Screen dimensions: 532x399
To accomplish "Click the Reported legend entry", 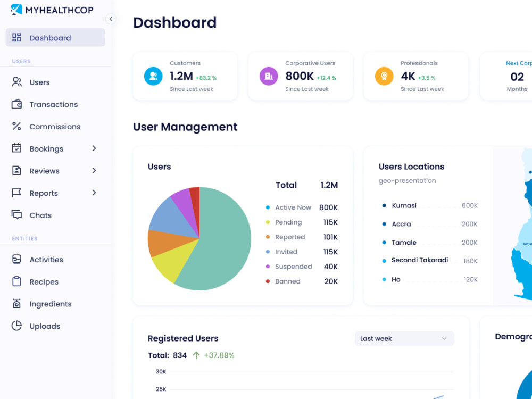I will pos(302,237).
